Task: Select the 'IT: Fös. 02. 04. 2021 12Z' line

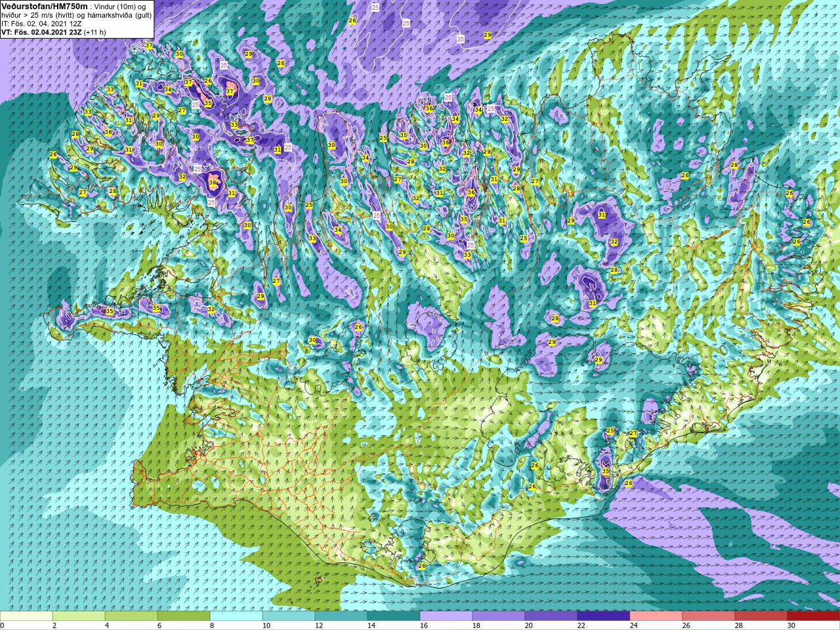Action: [x=41, y=23]
